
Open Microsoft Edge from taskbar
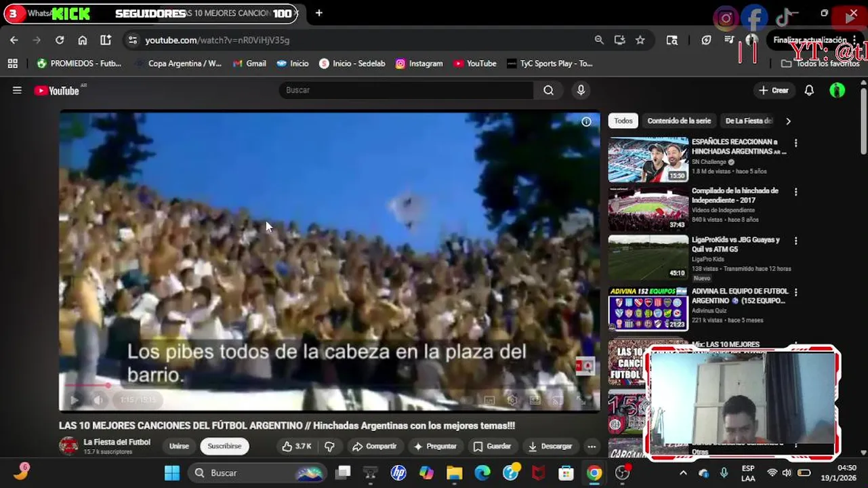(482, 472)
